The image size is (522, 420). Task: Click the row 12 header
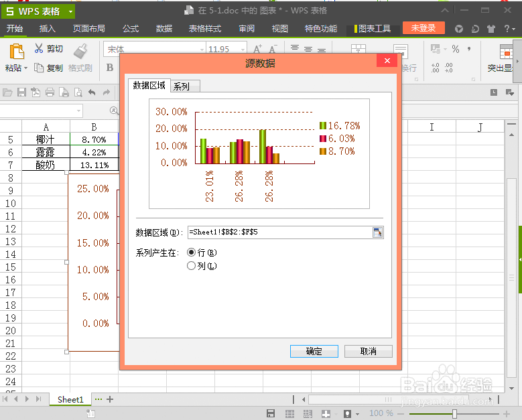pyautogui.click(x=11, y=228)
